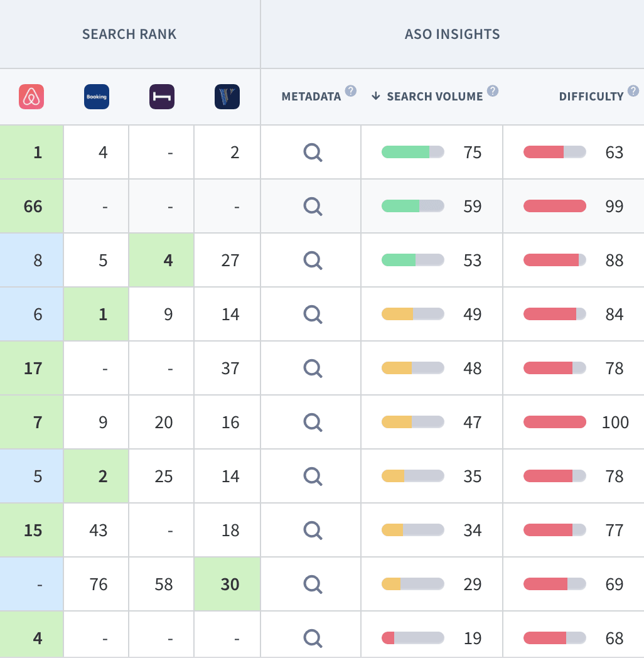Click the highlighted rank 1 cell
The height and width of the screenshot is (658, 644).
point(38,152)
